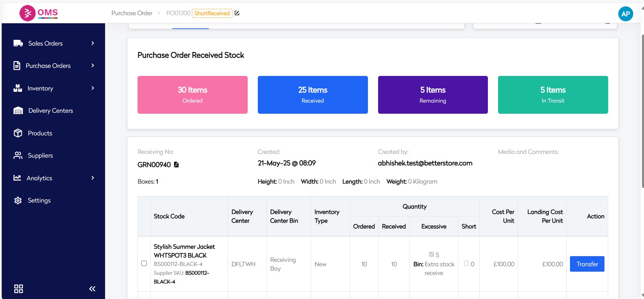Collapse the sidebar with double chevron
This screenshot has height=299, width=644.
[92, 289]
